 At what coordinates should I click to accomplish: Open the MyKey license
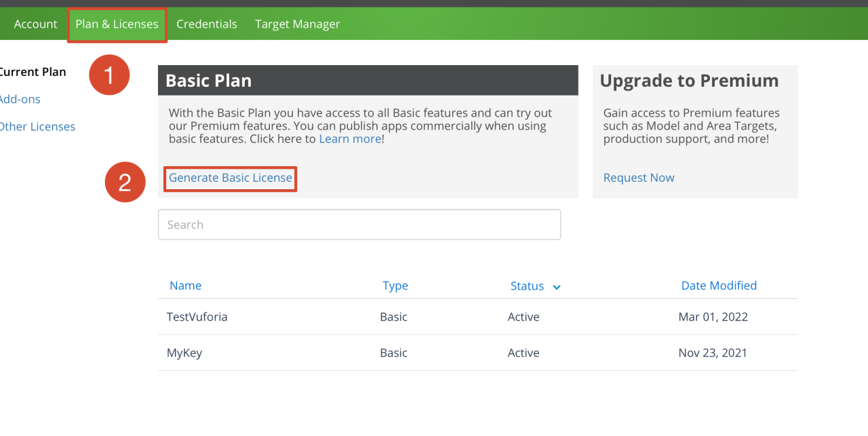click(184, 353)
